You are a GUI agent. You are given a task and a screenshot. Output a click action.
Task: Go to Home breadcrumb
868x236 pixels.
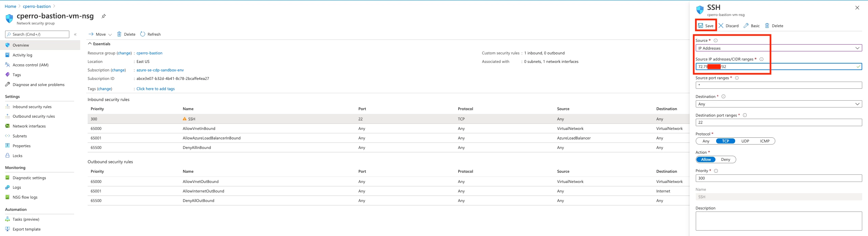11,6
